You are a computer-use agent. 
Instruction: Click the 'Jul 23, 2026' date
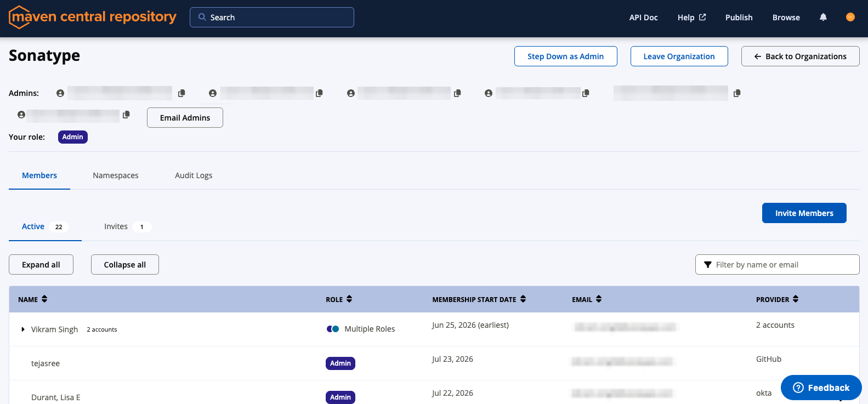pyautogui.click(x=452, y=359)
